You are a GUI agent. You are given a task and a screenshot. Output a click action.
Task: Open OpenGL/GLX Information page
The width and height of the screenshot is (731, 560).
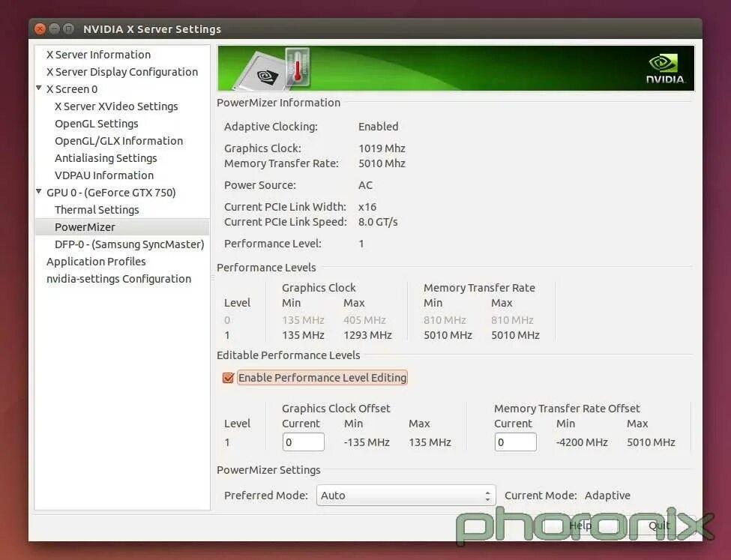(x=119, y=141)
